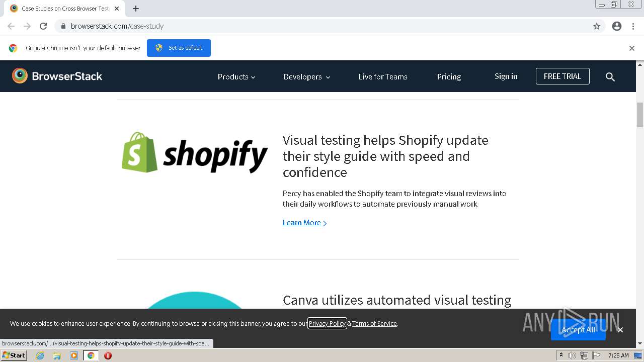Image resolution: width=644 pixels, height=362 pixels.
Task: Click the Show desktop taskbar button
Action: point(638,355)
